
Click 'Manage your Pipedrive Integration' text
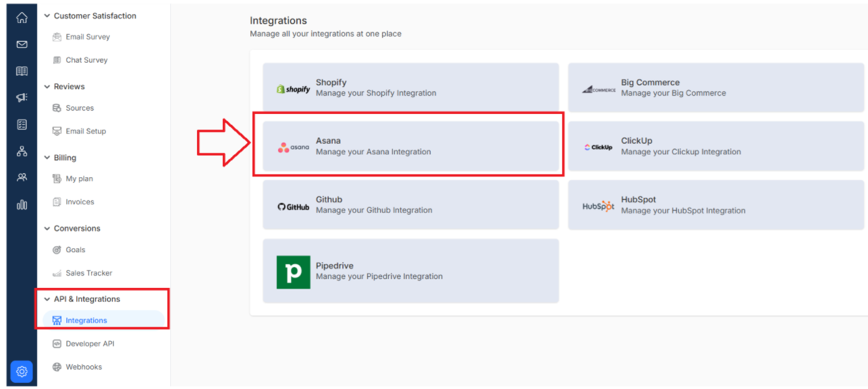click(379, 276)
